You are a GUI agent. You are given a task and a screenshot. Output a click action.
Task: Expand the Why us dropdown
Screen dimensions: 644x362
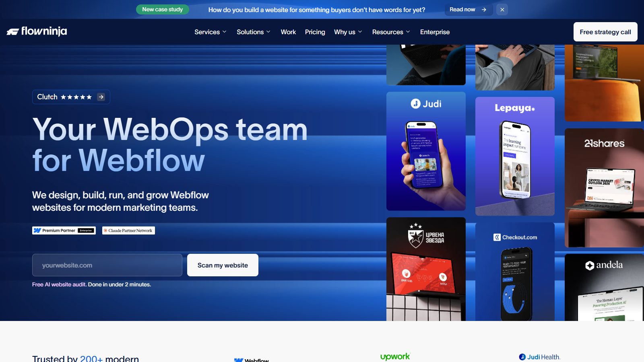(348, 32)
